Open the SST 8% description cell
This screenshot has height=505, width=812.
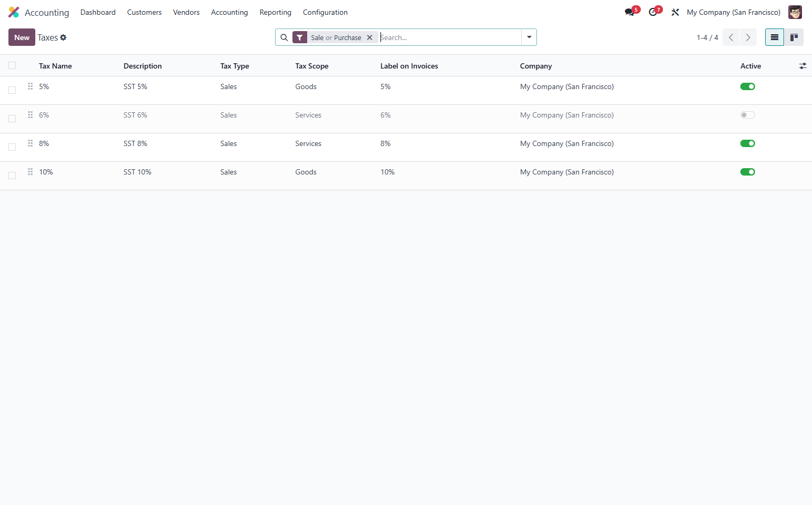(135, 143)
